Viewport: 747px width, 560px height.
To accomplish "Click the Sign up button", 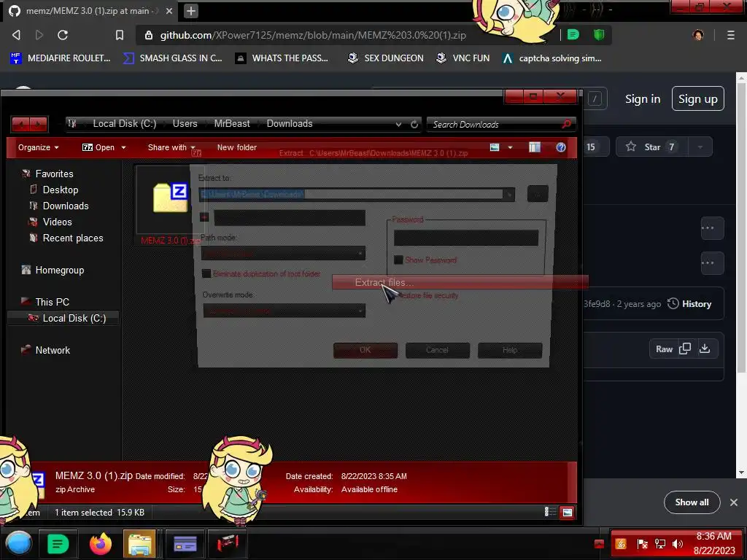I will (697, 98).
